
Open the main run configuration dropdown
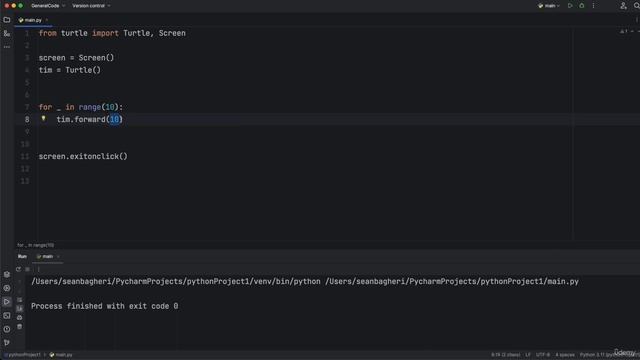click(x=549, y=6)
